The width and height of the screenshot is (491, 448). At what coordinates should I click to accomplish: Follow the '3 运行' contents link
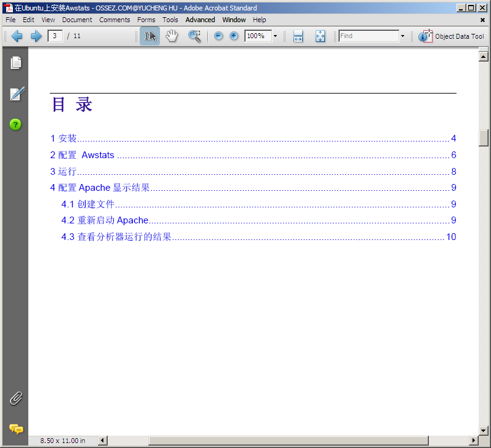pyautogui.click(x=253, y=171)
